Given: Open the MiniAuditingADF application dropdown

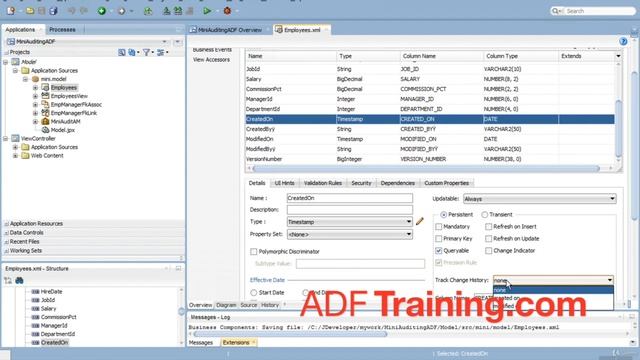Looking at the screenshot, I should [164, 42].
